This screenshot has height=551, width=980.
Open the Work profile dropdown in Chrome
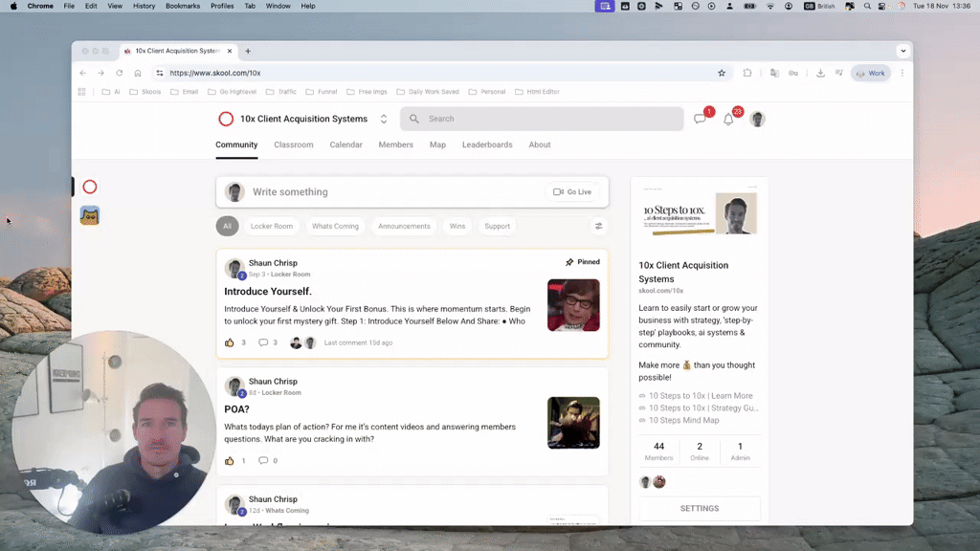(x=871, y=73)
